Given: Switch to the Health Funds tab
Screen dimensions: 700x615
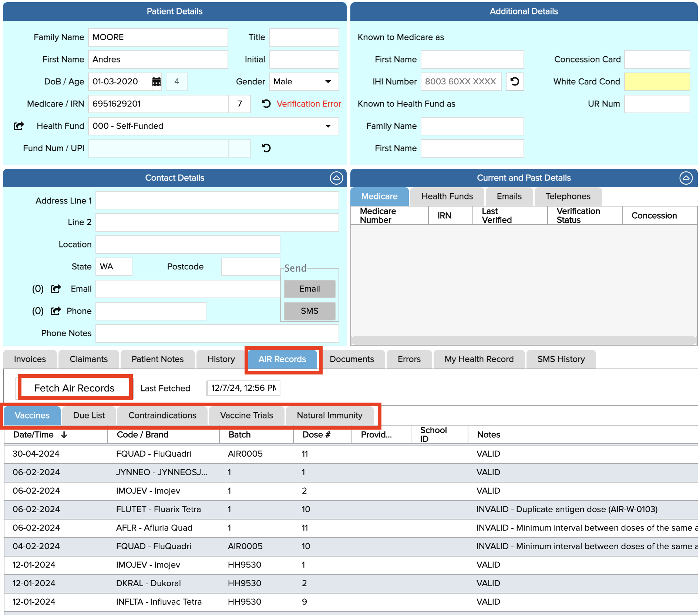Looking at the screenshot, I should (x=447, y=196).
